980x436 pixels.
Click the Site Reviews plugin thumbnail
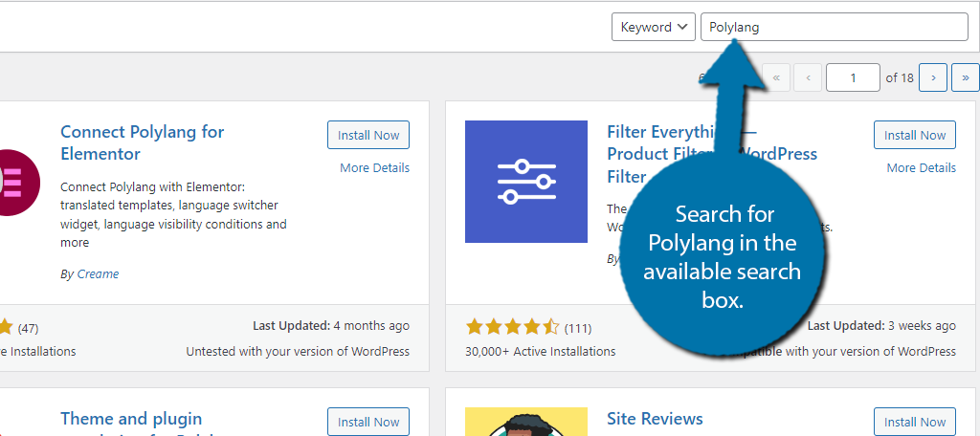[526, 422]
